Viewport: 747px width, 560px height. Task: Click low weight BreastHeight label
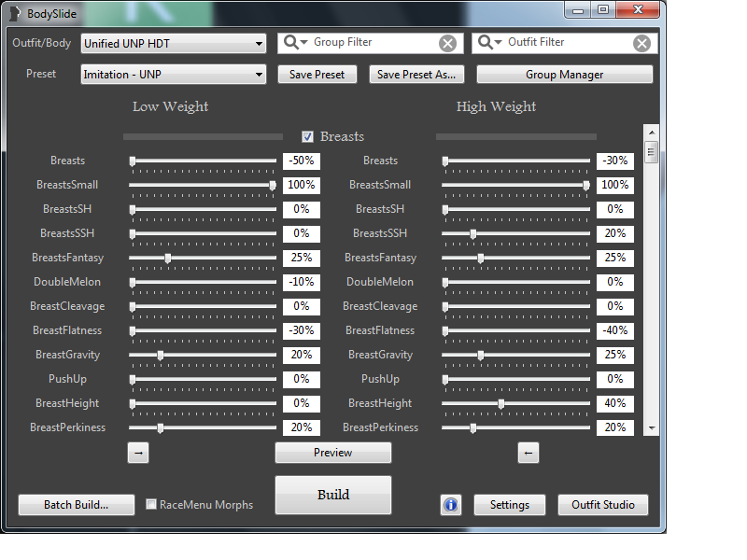(67, 404)
